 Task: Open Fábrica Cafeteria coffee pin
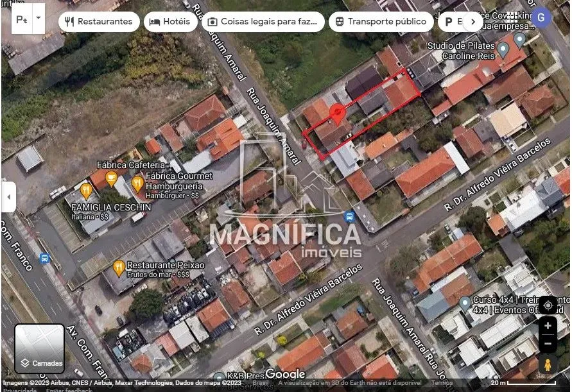[111, 179]
